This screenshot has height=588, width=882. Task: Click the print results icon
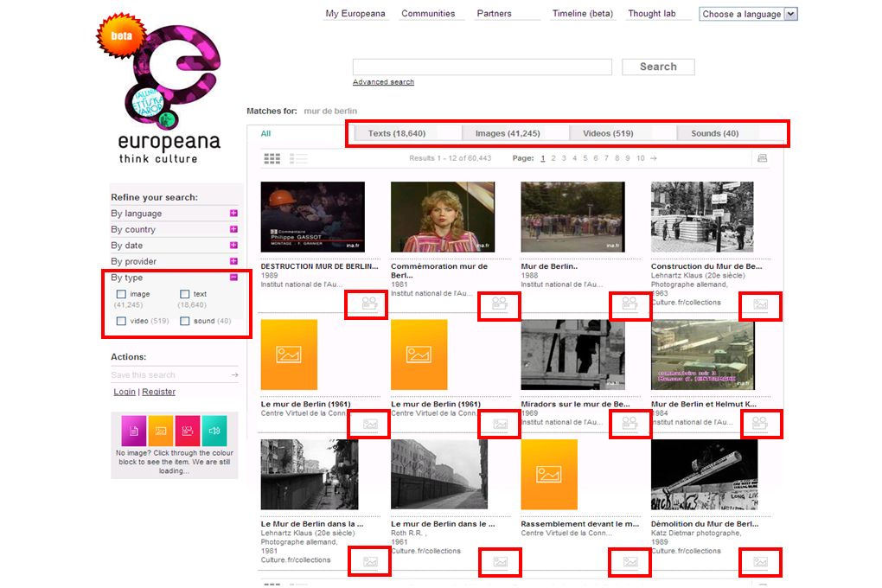click(762, 158)
